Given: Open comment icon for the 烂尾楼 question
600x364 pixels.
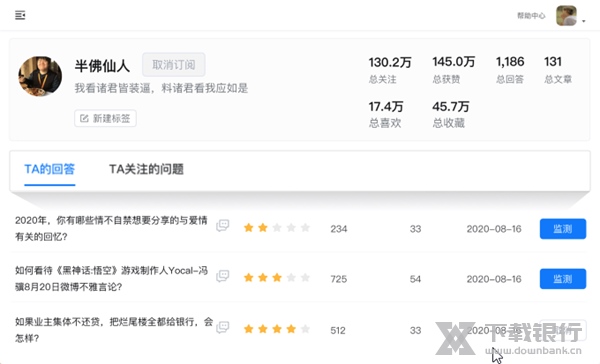Looking at the screenshot, I should [223, 327].
